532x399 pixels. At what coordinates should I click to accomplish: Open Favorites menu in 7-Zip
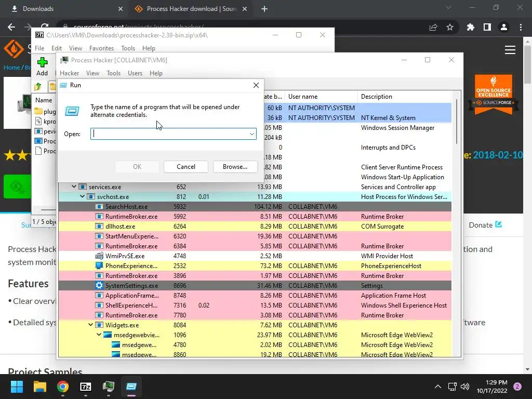pos(101,48)
